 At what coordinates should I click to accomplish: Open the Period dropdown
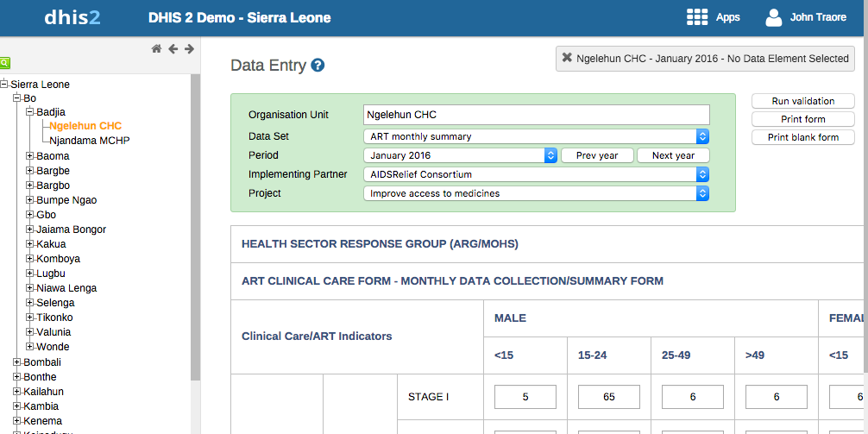[x=460, y=155]
